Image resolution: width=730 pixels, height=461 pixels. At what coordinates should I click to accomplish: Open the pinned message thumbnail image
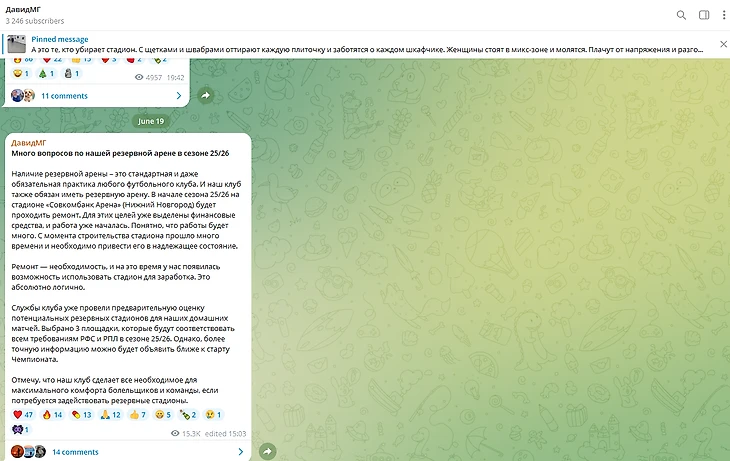pos(16,44)
